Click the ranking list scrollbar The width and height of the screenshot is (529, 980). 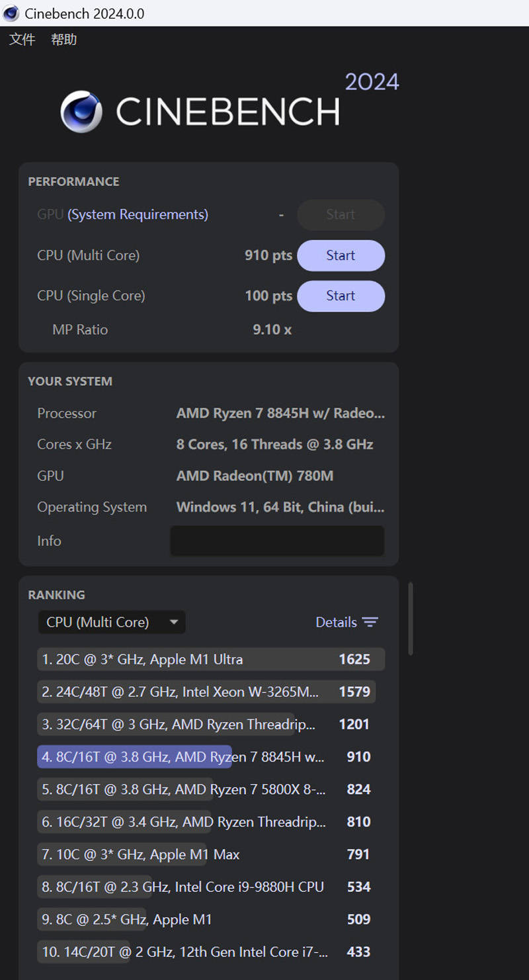(411, 619)
